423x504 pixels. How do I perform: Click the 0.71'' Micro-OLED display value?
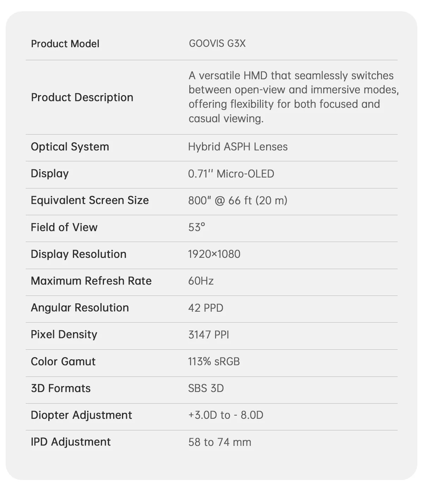coord(231,174)
